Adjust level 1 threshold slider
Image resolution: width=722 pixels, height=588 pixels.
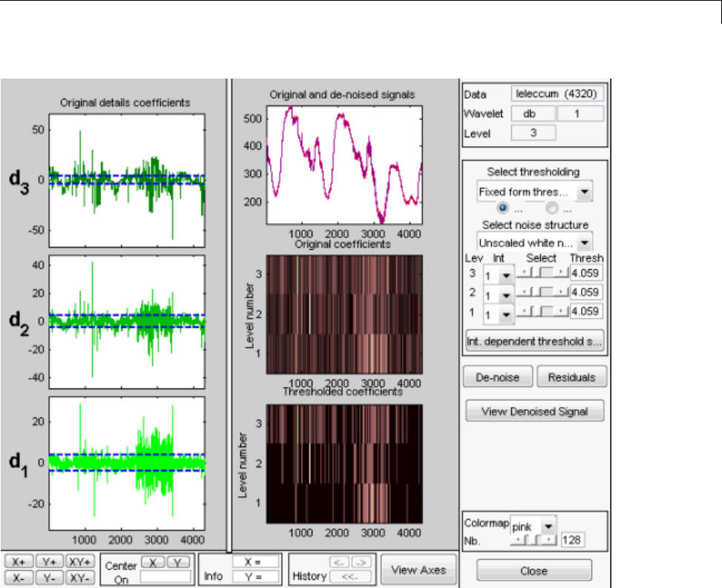click(542, 311)
